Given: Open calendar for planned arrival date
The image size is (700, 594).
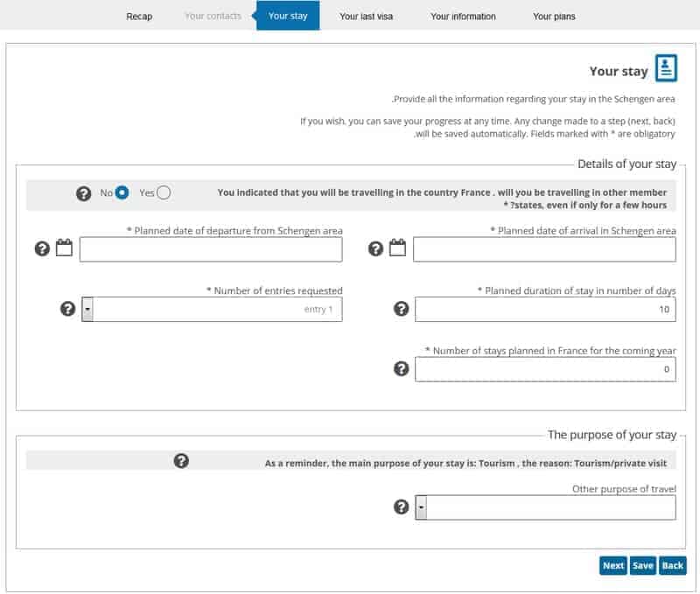Looking at the screenshot, I should [x=397, y=248].
